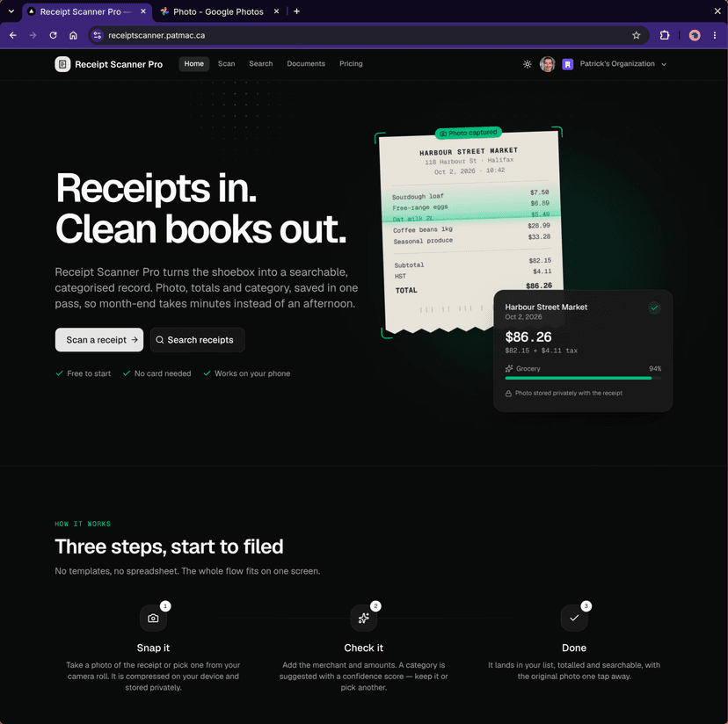Click the Search receipts button
Image resolution: width=728 pixels, height=724 pixels.
point(197,340)
